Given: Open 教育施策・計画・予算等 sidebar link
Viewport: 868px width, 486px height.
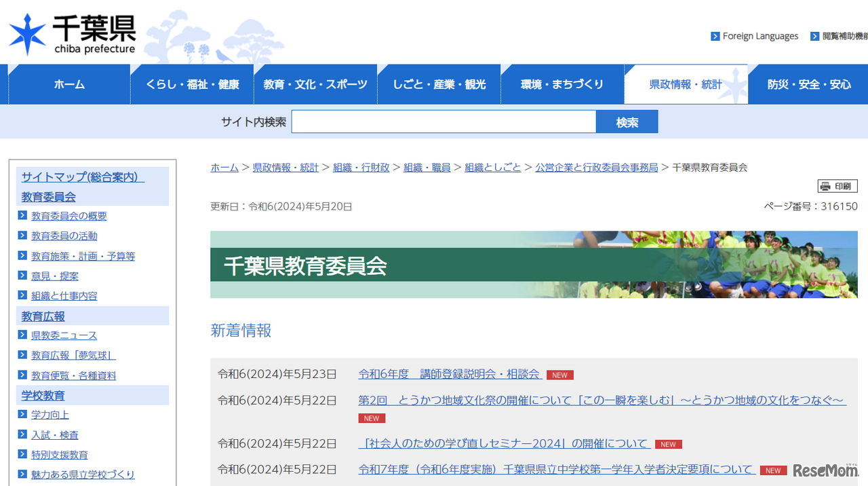Looking at the screenshot, I should [x=83, y=256].
